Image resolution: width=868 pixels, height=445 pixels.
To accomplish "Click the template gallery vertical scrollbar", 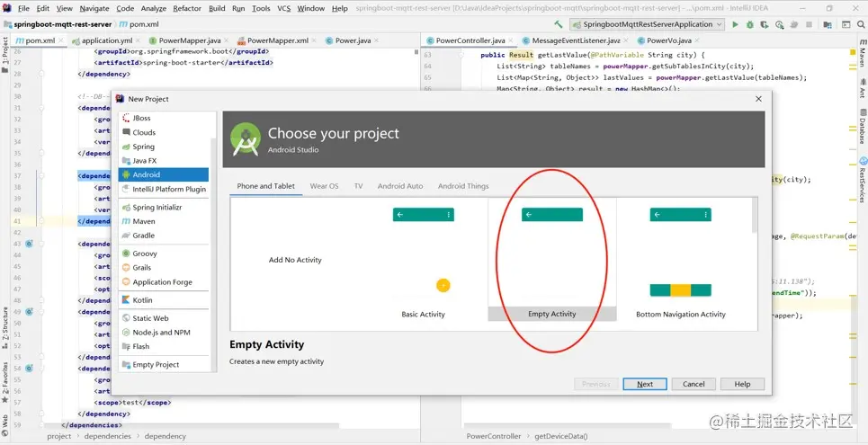I will click(755, 215).
